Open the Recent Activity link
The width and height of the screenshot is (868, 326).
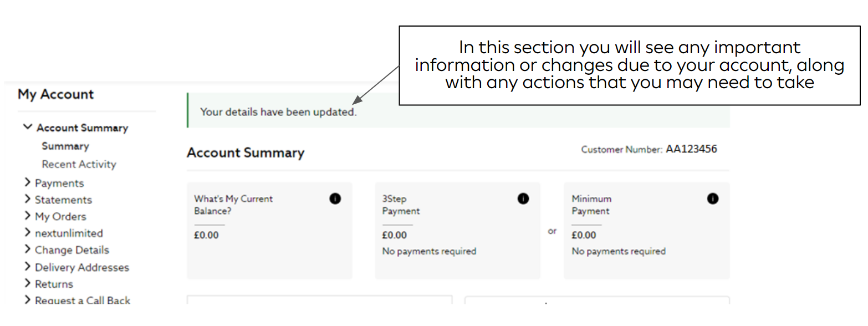79,164
